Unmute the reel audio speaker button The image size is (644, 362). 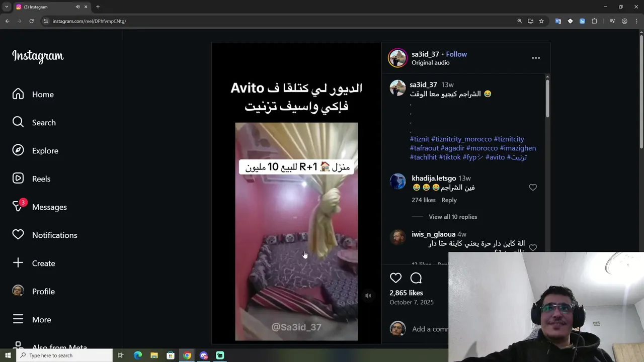[368, 296]
